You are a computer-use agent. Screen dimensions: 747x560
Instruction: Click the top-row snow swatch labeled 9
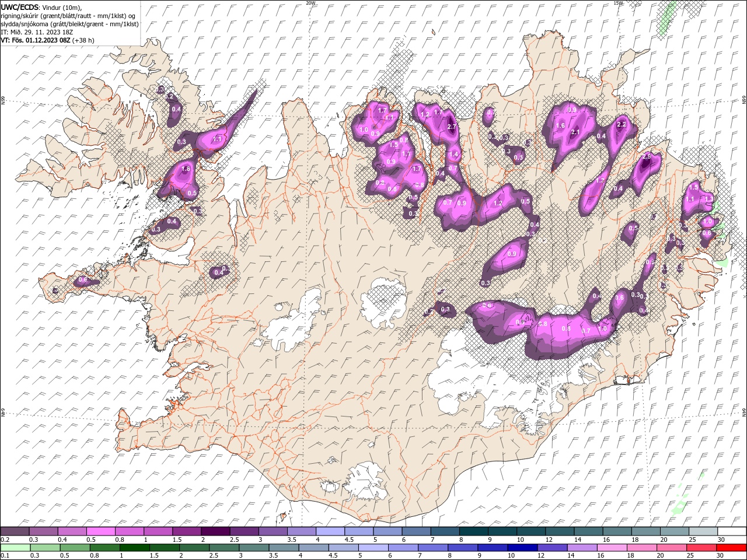tap(502, 531)
